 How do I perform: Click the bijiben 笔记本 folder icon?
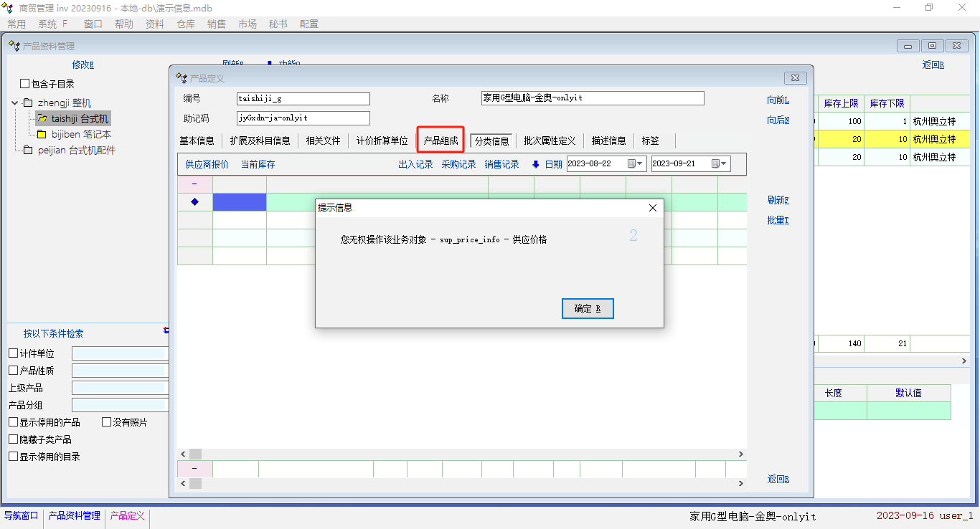[x=42, y=135]
